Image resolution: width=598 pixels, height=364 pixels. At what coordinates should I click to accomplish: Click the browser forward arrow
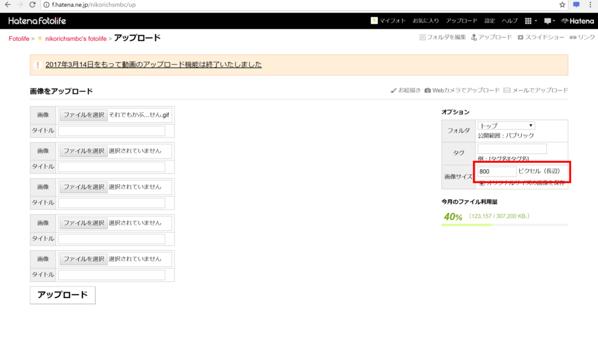point(20,5)
